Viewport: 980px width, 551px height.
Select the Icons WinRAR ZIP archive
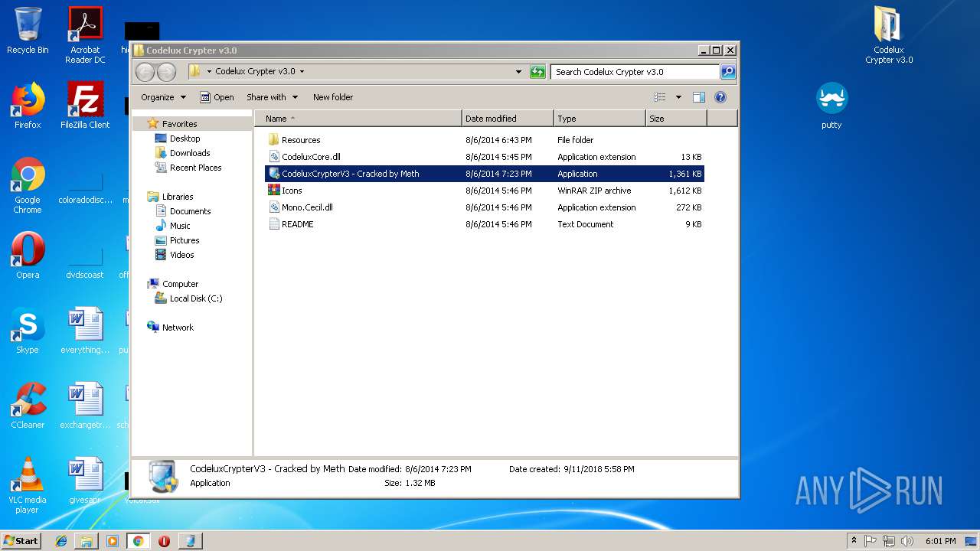(x=485, y=191)
